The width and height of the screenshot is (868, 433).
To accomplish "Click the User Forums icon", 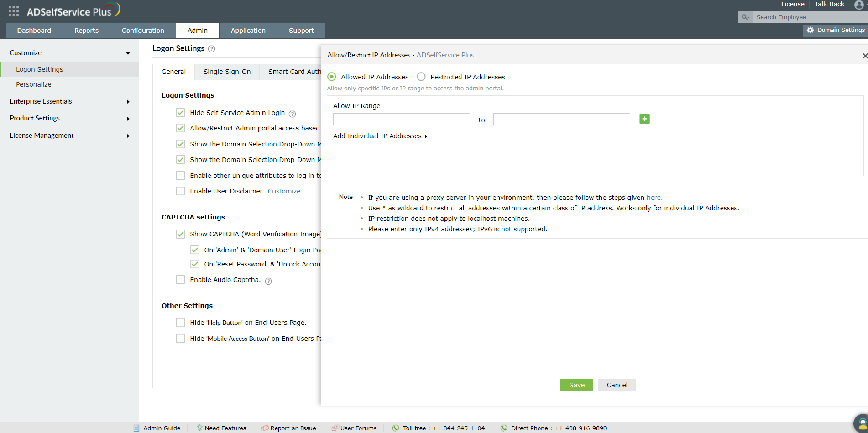I will 335,428.
